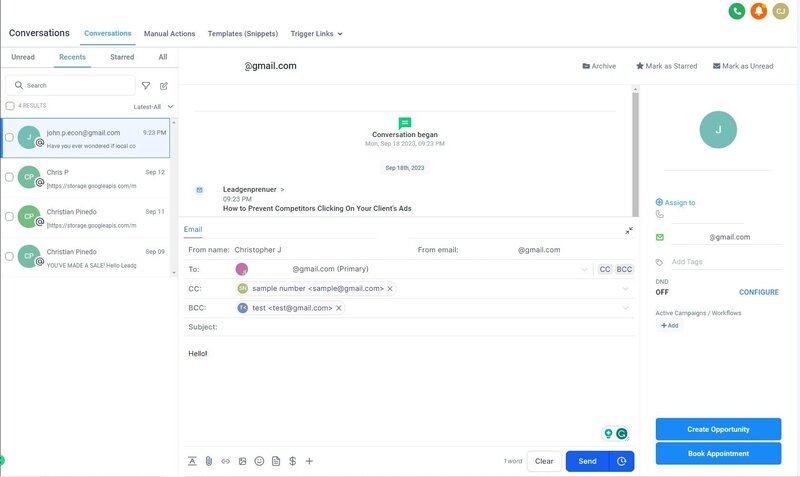The image size is (800, 477).
Task: Click the insert image icon in composer
Action: (242, 461)
